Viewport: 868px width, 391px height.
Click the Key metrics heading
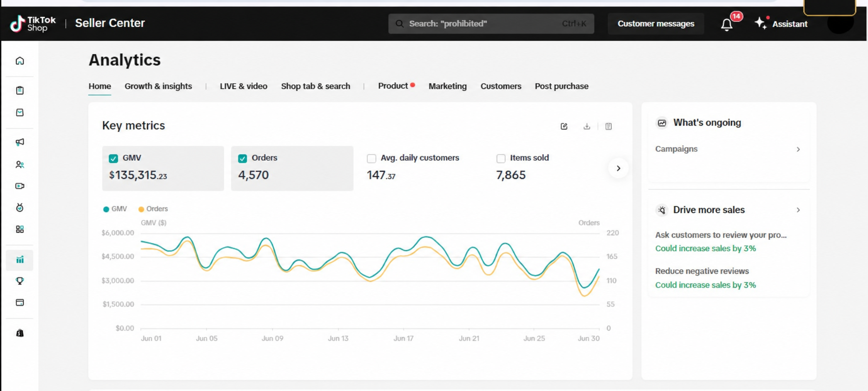point(133,126)
